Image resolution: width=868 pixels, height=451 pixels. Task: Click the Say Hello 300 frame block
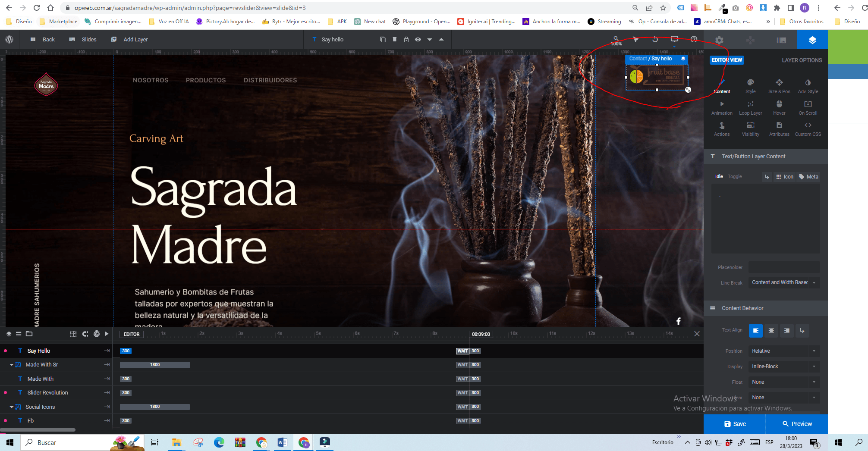point(126,351)
